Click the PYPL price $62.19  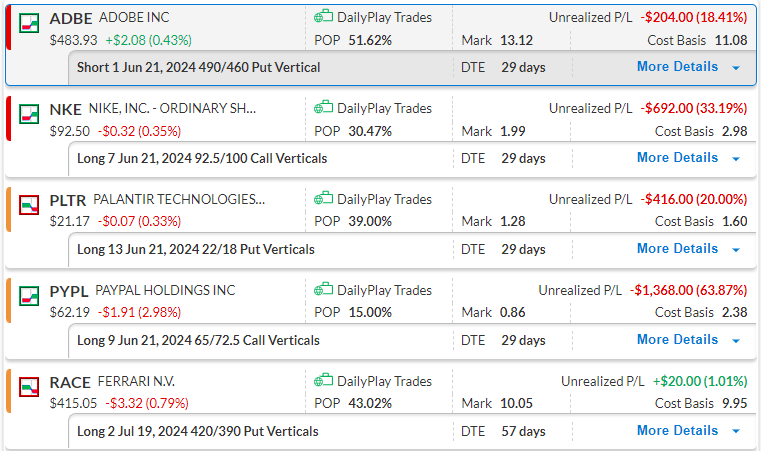click(x=69, y=312)
